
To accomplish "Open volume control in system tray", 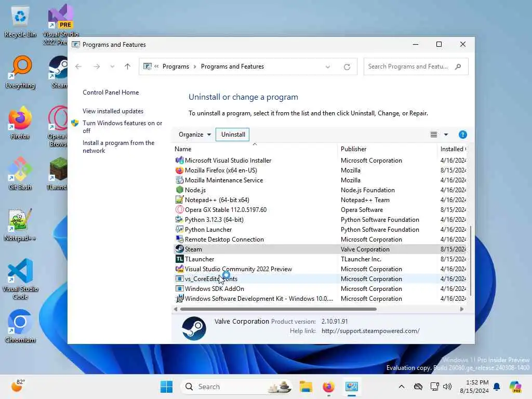I will pyautogui.click(x=447, y=387).
